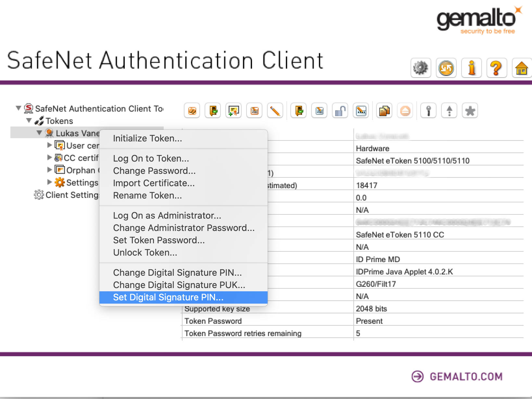Click the '2048 bits' value
Image resolution: width=532 pixels, height=399 pixels.
coord(371,309)
